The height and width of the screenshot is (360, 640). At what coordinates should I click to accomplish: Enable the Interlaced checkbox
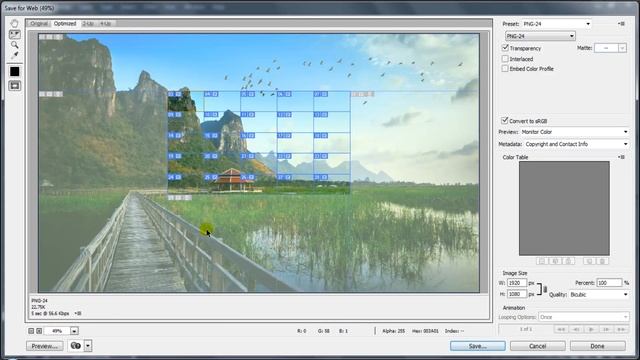point(505,59)
